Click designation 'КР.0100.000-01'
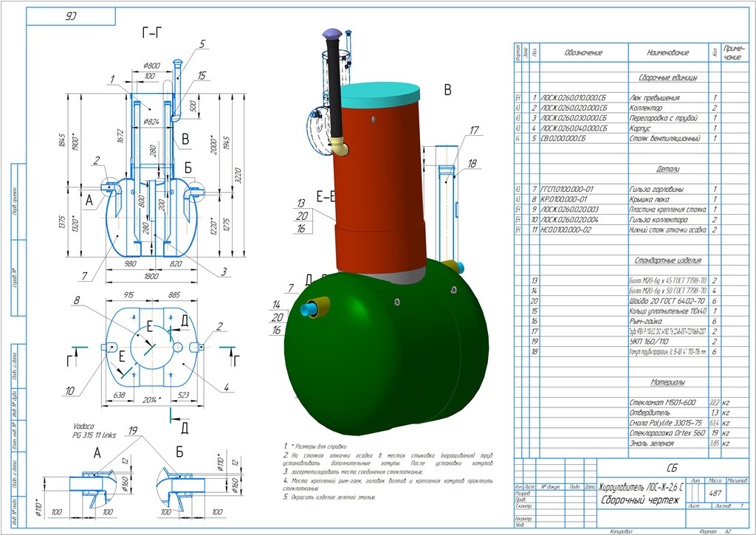 pos(564,199)
